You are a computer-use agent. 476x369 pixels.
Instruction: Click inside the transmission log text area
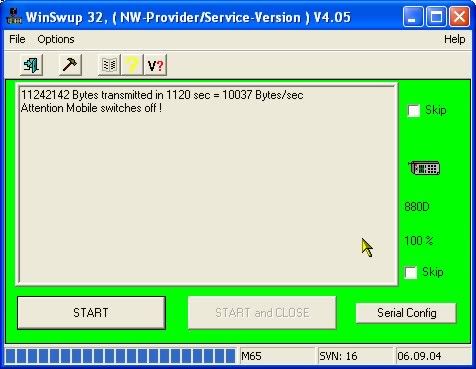point(208,185)
